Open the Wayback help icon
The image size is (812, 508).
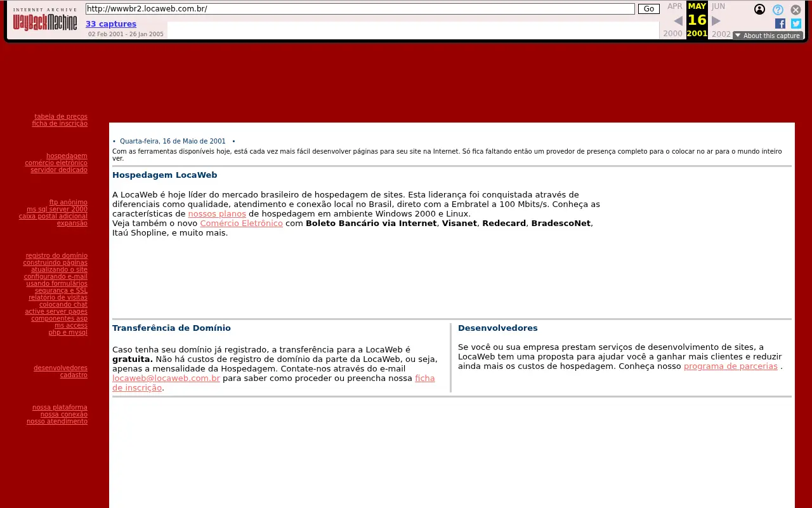coord(778,10)
